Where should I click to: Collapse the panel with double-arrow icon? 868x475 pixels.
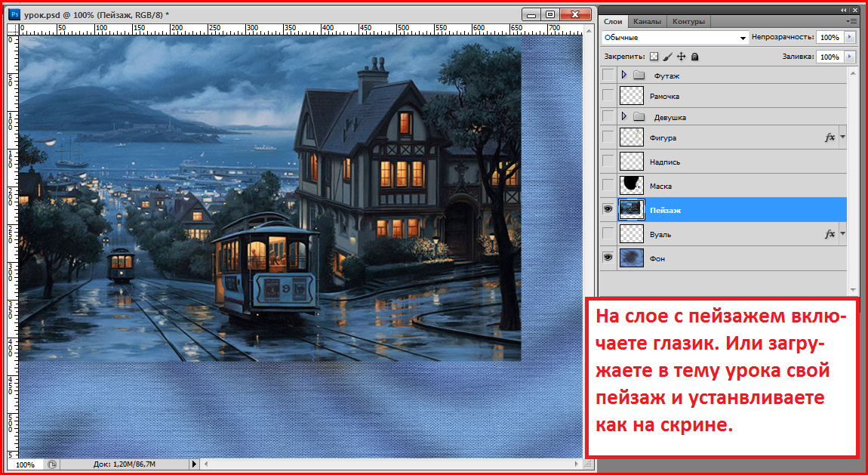[x=843, y=10]
